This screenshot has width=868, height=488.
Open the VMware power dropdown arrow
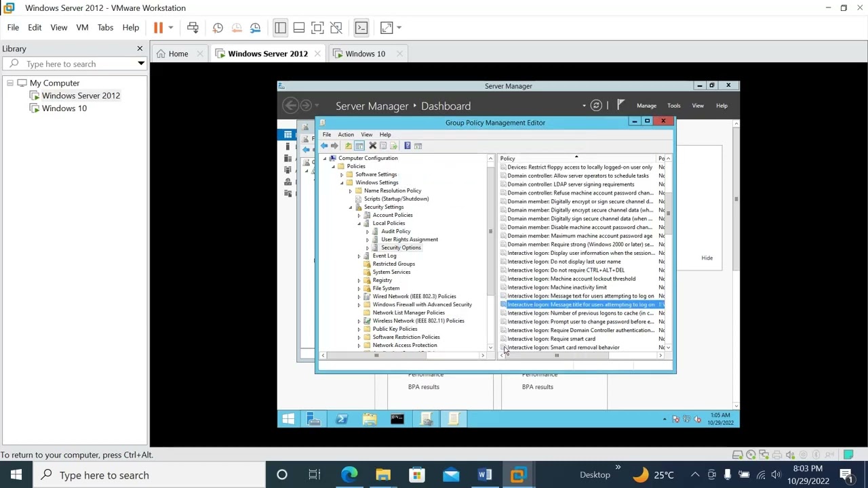pos(171,28)
